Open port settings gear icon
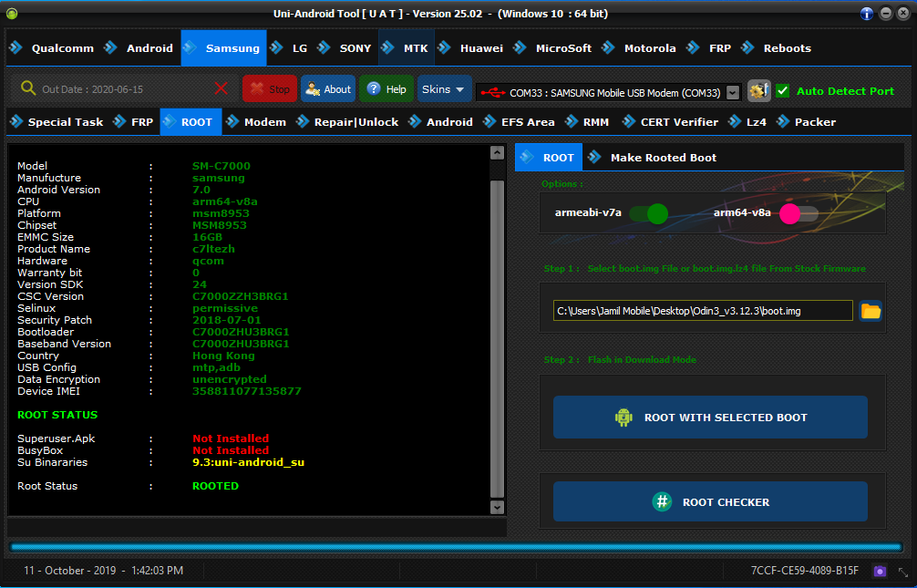 pos(759,90)
